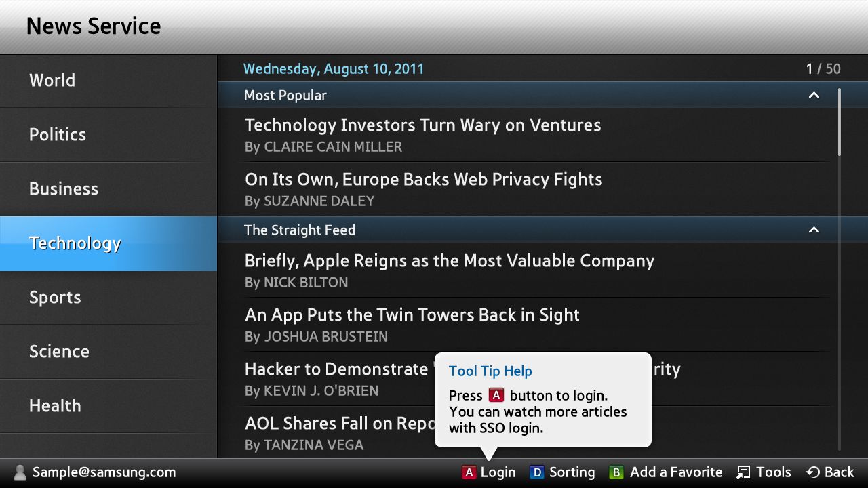This screenshot has height=488, width=868.
Task: Click the green B favorite icon
Action: [x=616, y=472]
